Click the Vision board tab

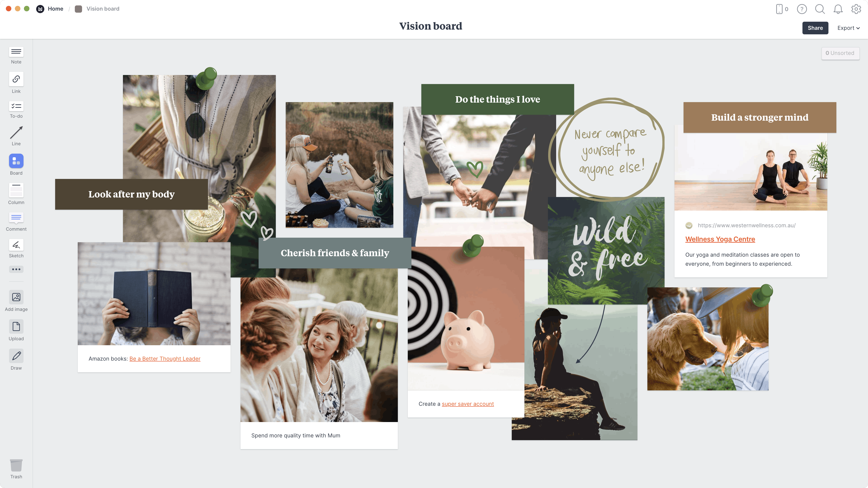click(103, 8)
